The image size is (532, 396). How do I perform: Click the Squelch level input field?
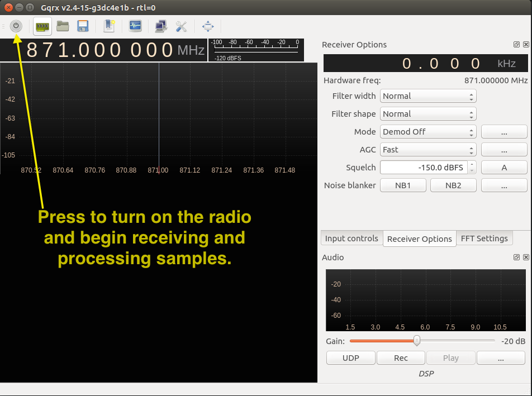point(424,168)
